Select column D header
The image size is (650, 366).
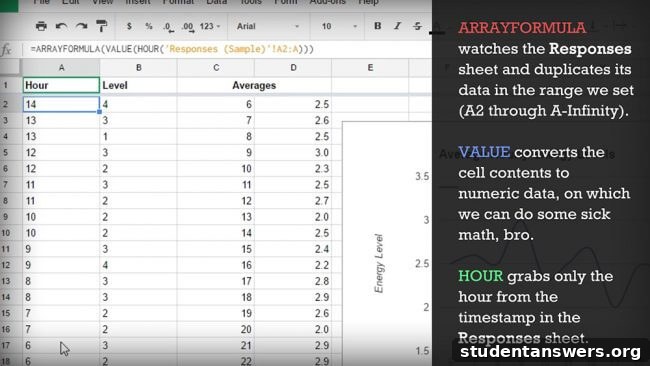coord(293,68)
